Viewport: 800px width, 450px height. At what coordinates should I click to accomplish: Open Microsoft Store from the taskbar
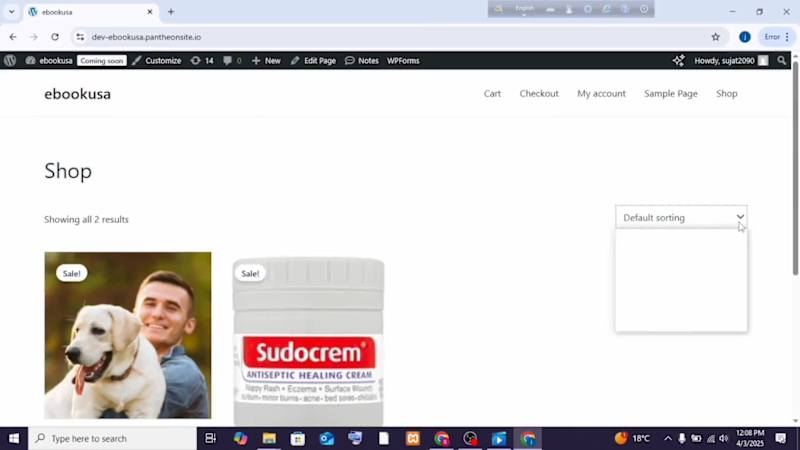pos(297,438)
